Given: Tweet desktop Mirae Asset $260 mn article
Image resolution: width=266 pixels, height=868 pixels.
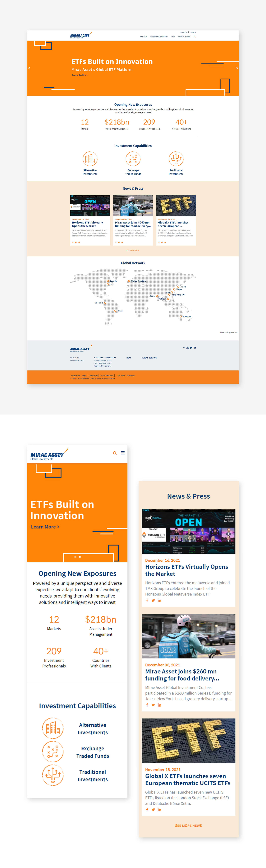Looking at the screenshot, I should click(119, 243).
